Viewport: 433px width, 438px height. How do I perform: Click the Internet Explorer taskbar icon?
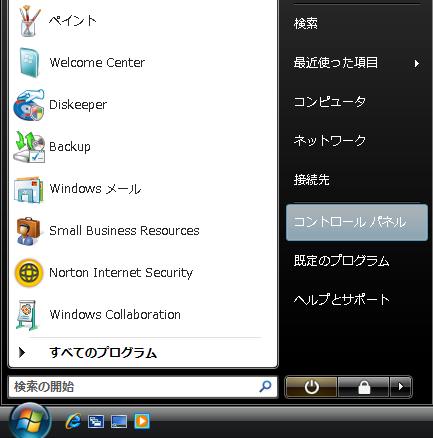click(73, 421)
